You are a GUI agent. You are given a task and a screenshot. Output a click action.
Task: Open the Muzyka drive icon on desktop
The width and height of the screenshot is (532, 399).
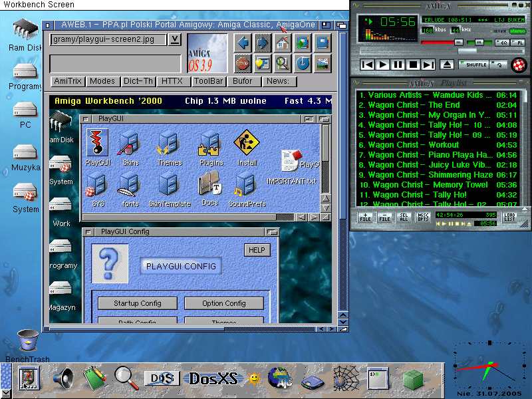pyautogui.click(x=25, y=152)
